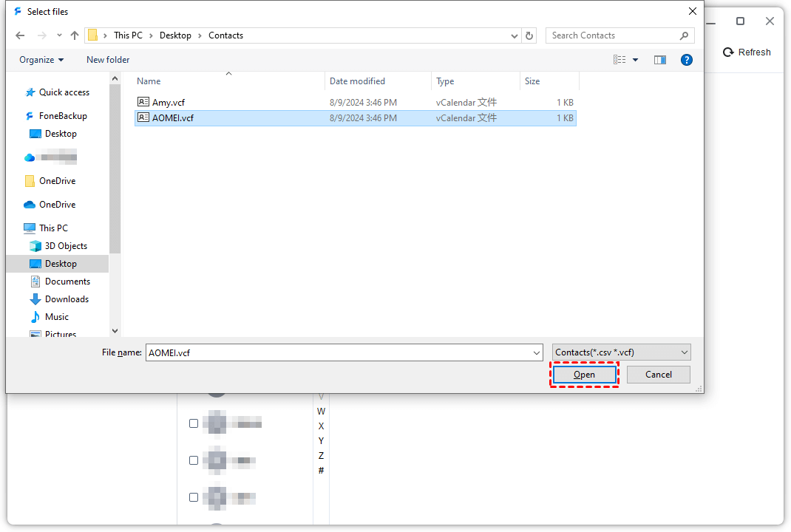
Task: Select This PC in the breadcrumb path
Action: point(128,35)
